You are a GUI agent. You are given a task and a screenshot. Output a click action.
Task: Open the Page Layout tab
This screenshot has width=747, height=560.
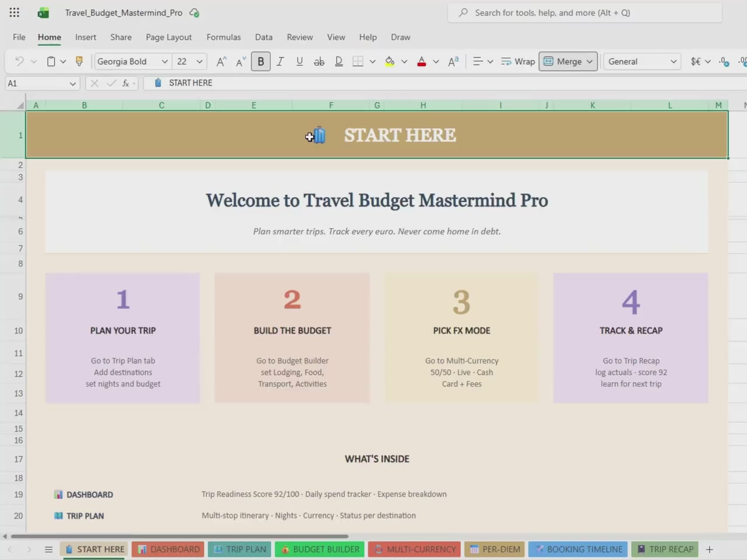(169, 37)
